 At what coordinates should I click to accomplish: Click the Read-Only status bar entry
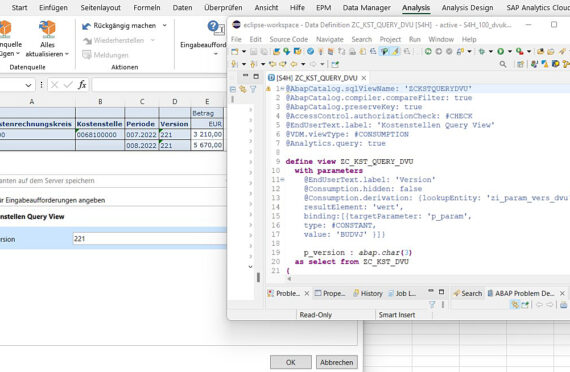click(316, 315)
